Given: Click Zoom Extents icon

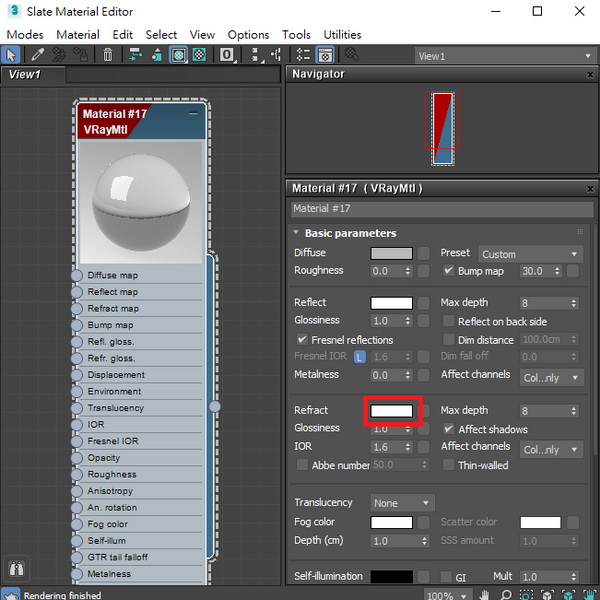Looking at the screenshot, I should click(547, 595).
